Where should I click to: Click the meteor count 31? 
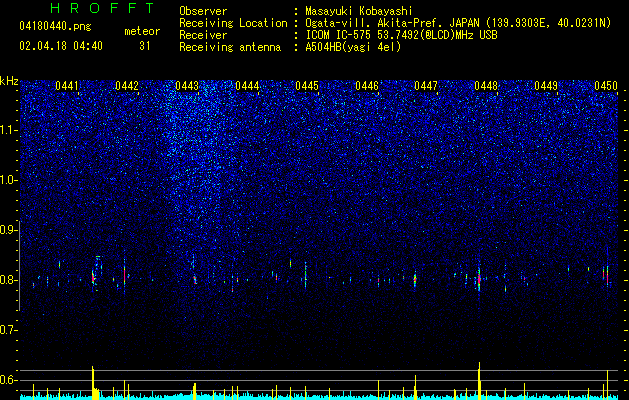coord(144,46)
